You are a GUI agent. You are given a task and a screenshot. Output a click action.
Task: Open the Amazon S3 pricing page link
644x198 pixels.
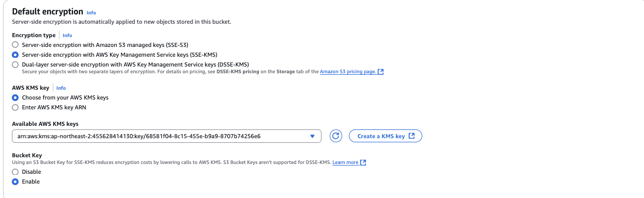click(x=348, y=72)
